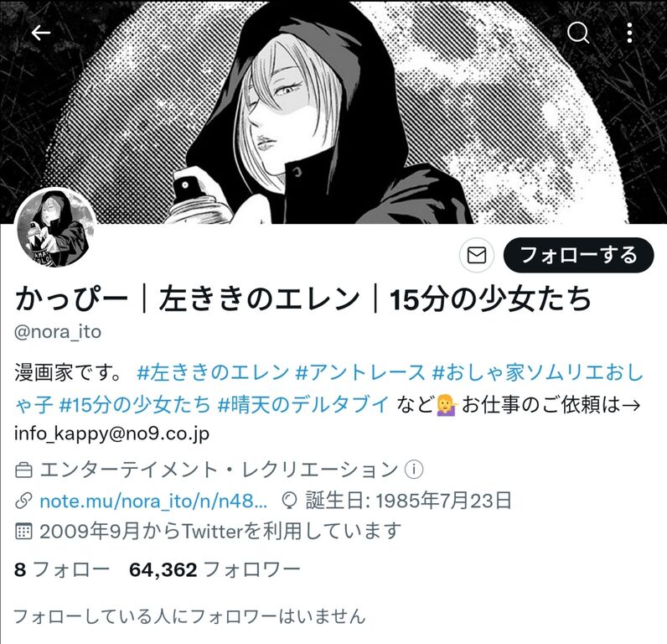
Task: Open search with the magnifier icon
Action: coord(578,33)
